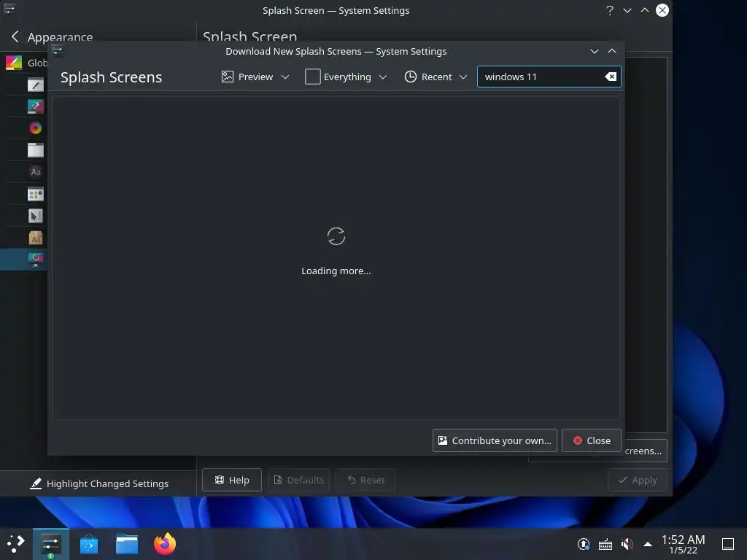747x560 pixels.
Task: Click the Defaults button
Action: (x=298, y=480)
